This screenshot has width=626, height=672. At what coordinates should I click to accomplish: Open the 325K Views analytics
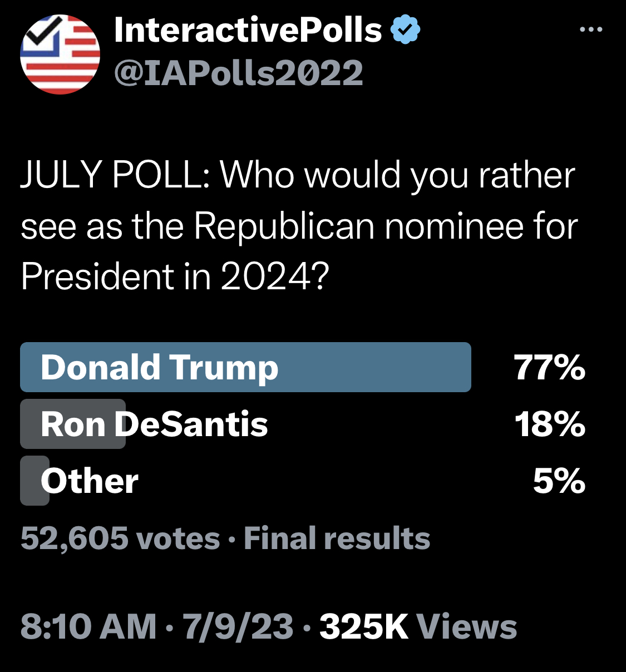click(418, 627)
